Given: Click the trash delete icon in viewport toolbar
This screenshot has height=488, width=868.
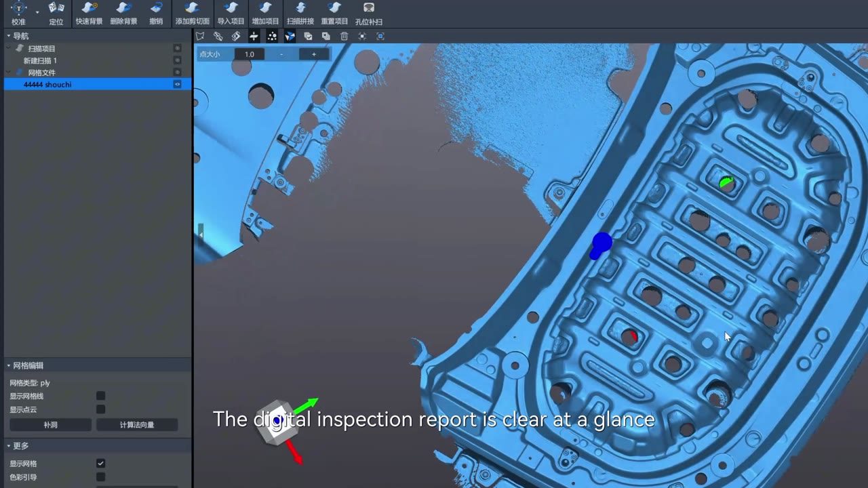Looking at the screenshot, I should point(344,36).
